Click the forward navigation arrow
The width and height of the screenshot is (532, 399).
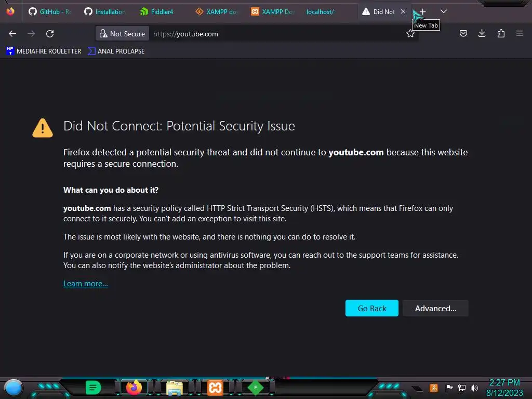31,34
